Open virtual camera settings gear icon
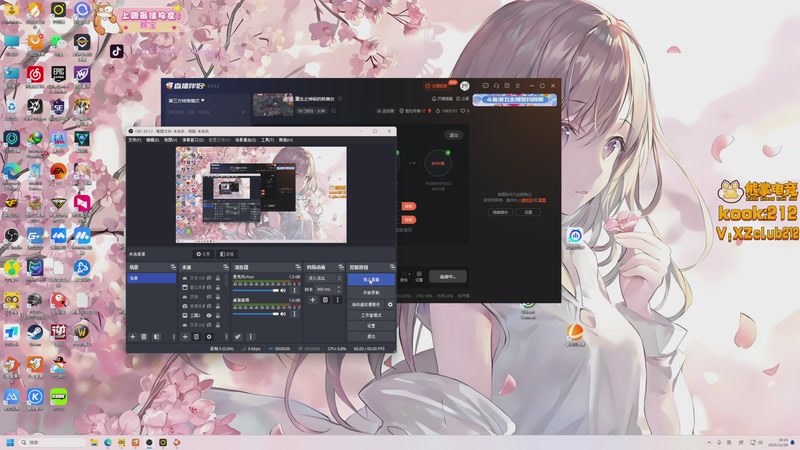 (390, 305)
